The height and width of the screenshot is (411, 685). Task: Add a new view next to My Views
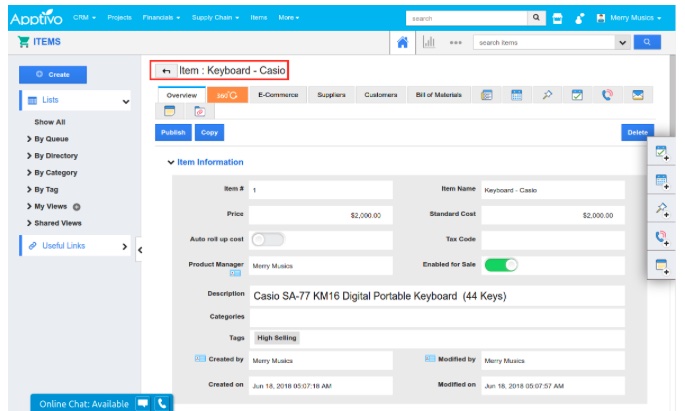point(76,207)
